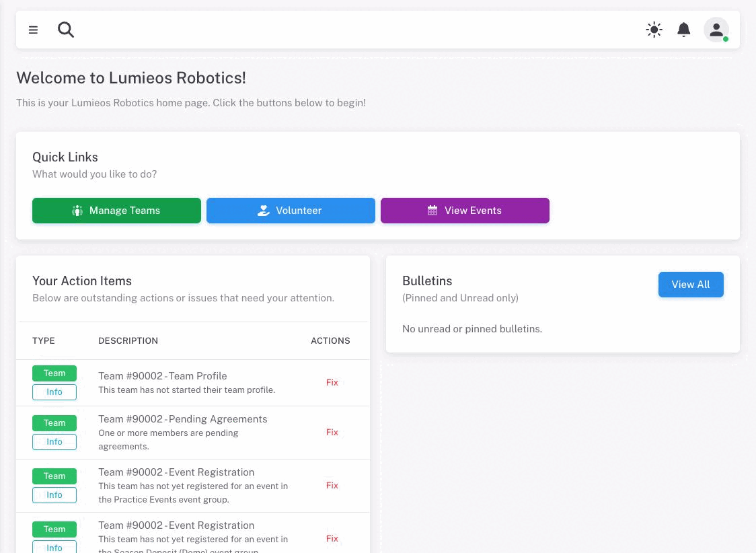Click Info badge in Pending Agreements row
Viewport: 756px width, 553px height.
coord(54,441)
